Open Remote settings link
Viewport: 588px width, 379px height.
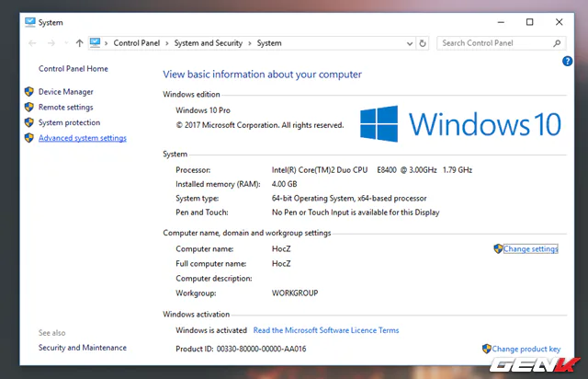click(x=65, y=107)
